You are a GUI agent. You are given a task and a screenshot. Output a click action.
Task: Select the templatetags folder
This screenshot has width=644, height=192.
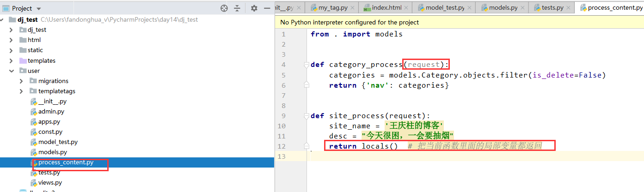pyautogui.click(x=57, y=91)
